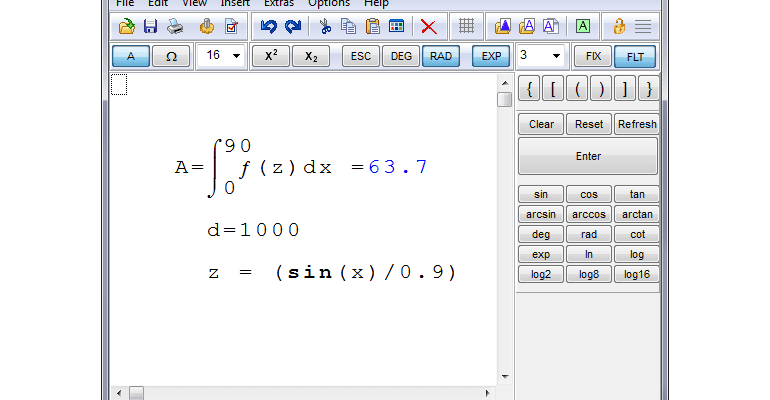The height and width of the screenshot is (400, 770).
Task: Click the padlock lock icon
Action: click(619, 26)
